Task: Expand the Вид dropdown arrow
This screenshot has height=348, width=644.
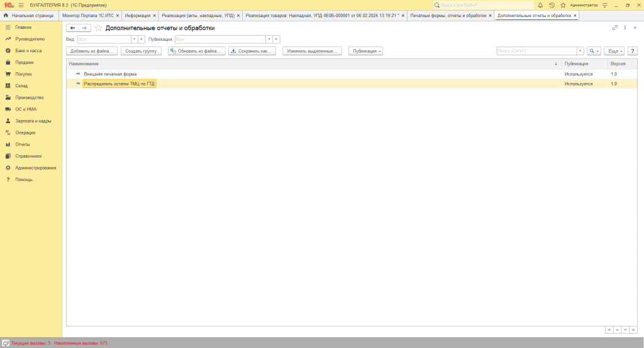Action: pyautogui.click(x=134, y=40)
